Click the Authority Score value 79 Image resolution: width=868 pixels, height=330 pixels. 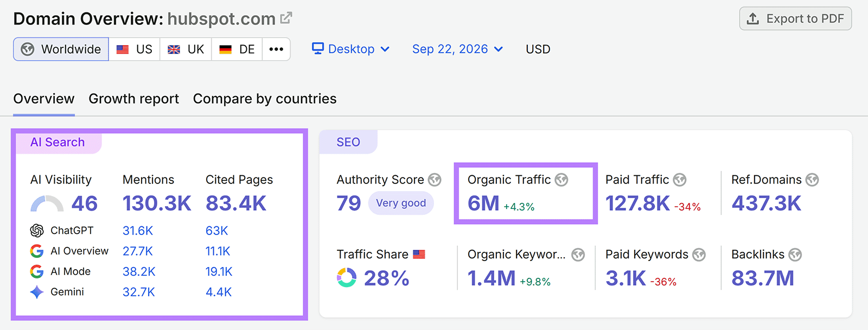click(349, 204)
